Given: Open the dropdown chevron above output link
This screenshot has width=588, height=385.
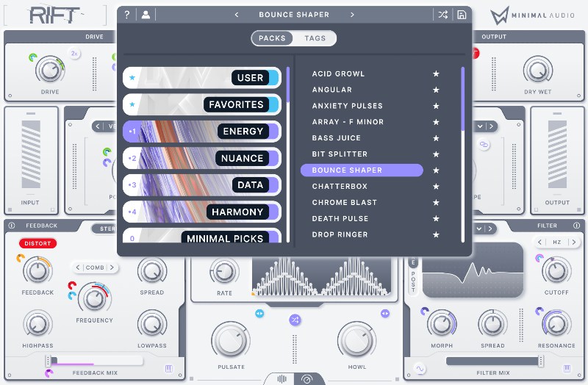Looking at the screenshot, I should (480, 126).
